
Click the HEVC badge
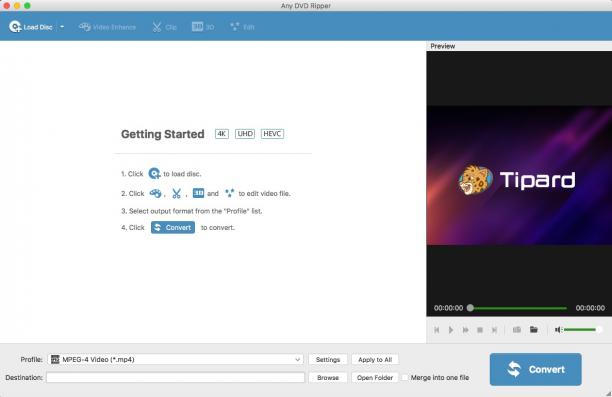272,134
